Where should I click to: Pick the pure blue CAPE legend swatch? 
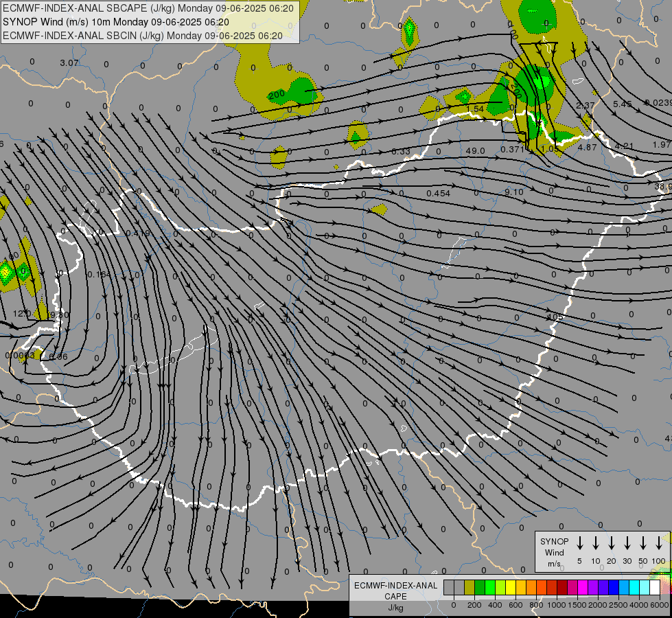pyautogui.click(x=613, y=587)
